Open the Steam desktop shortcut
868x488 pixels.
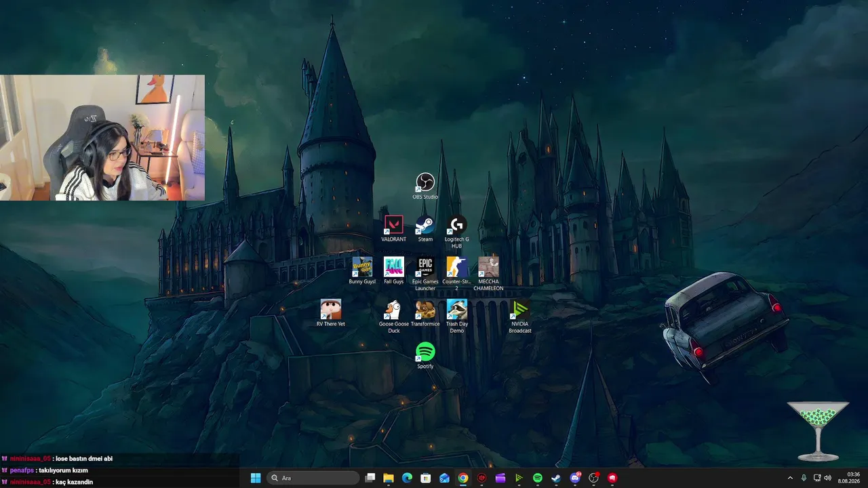[x=425, y=228]
